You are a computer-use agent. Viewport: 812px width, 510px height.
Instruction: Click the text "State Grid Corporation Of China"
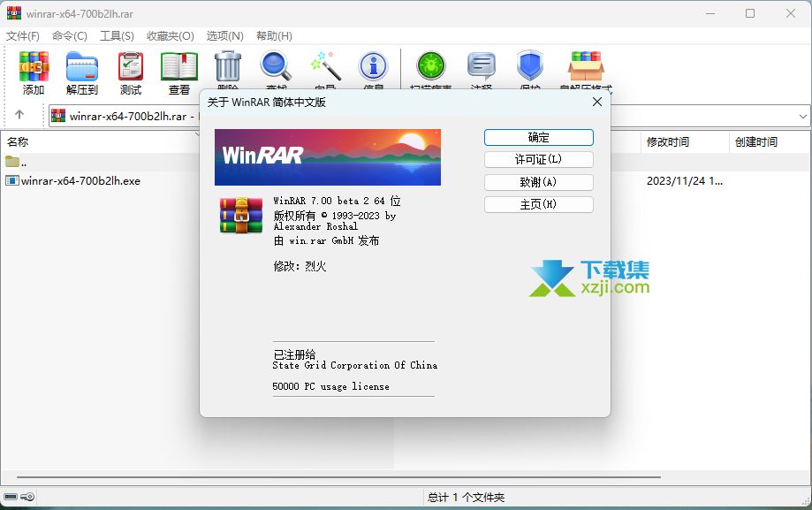click(x=354, y=365)
